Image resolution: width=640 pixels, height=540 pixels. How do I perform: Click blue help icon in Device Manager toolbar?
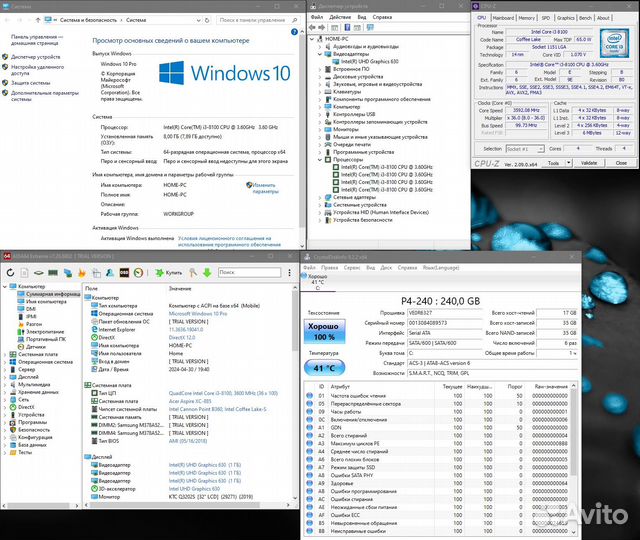[x=347, y=27]
